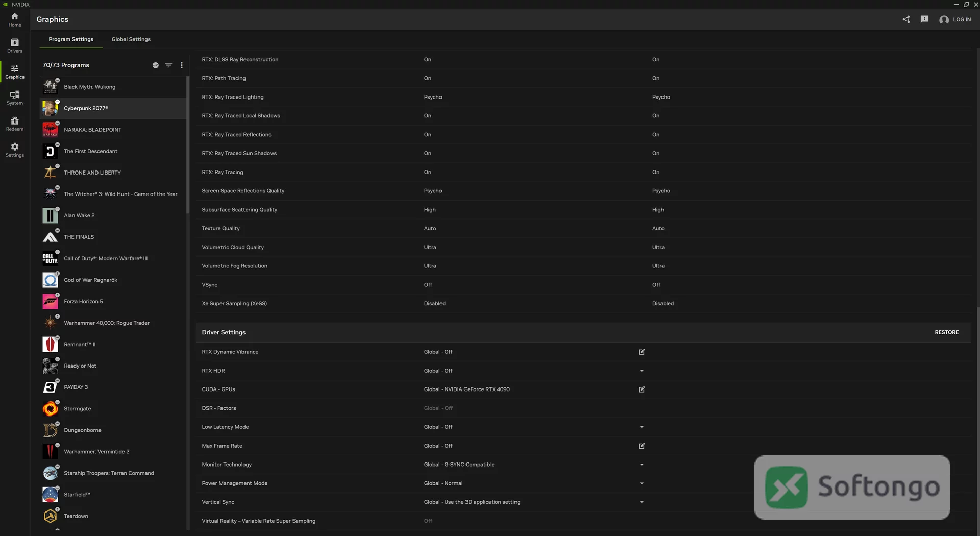Open the program list filter icon
The width and height of the screenshot is (980, 536).
(x=168, y=65)
